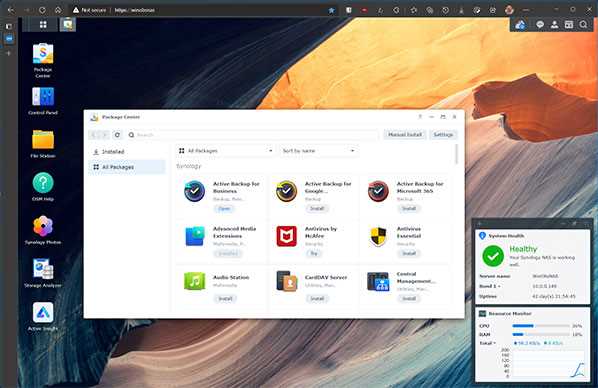Click the Active Backup for Business title
The width and height of the screenshot is (598, 388).
pyautogui.click(x=236, y=187)
